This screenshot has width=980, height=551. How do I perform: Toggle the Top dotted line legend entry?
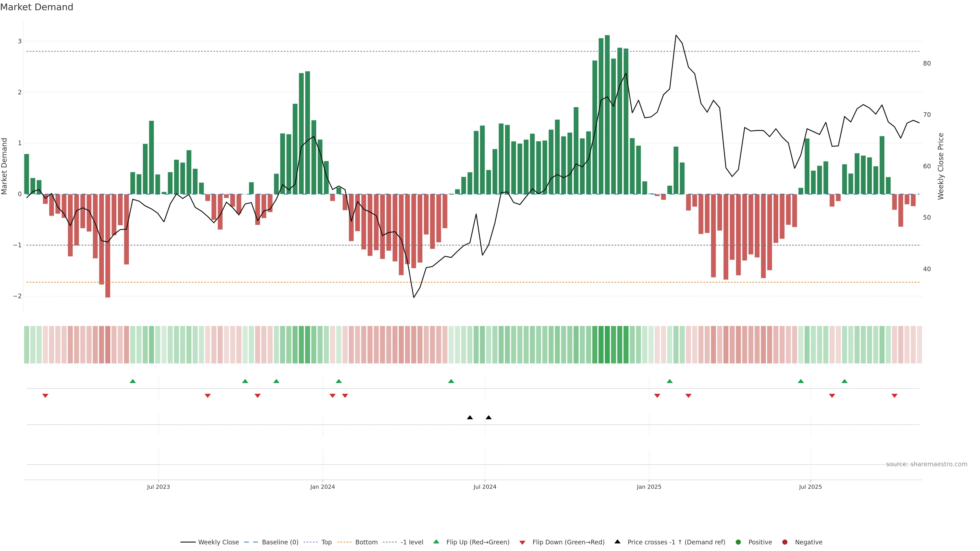(326, 542)
